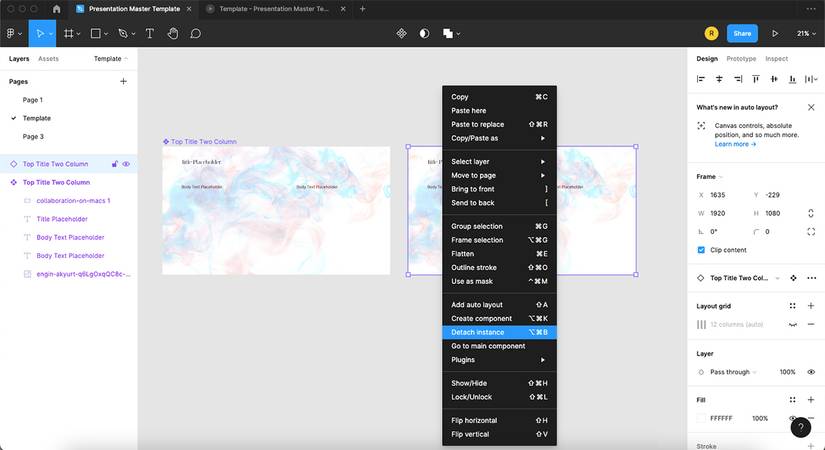Open the Template - Presentation Master file tab

pyautogui.click(x=274, y=9)
